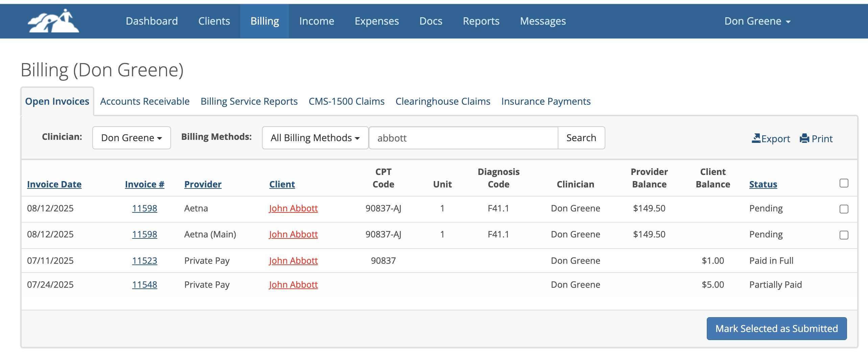Check the box for the Aetna (Main) row
The image size is (868, 358).
point(844,235)
